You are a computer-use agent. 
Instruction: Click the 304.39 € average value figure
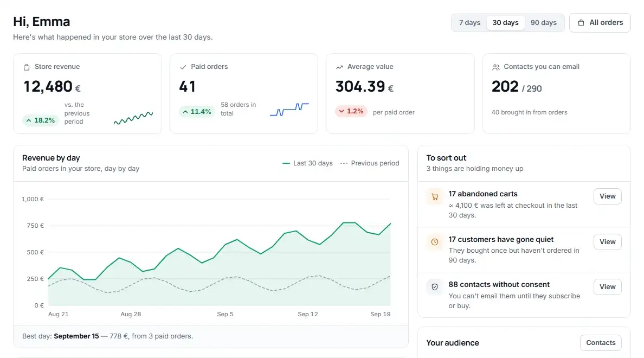click(x=364, y=87)
